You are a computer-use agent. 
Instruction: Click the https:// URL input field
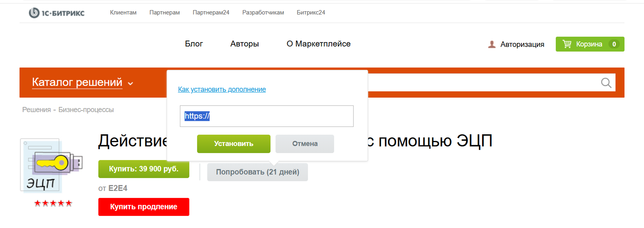(x=267, y=116)
